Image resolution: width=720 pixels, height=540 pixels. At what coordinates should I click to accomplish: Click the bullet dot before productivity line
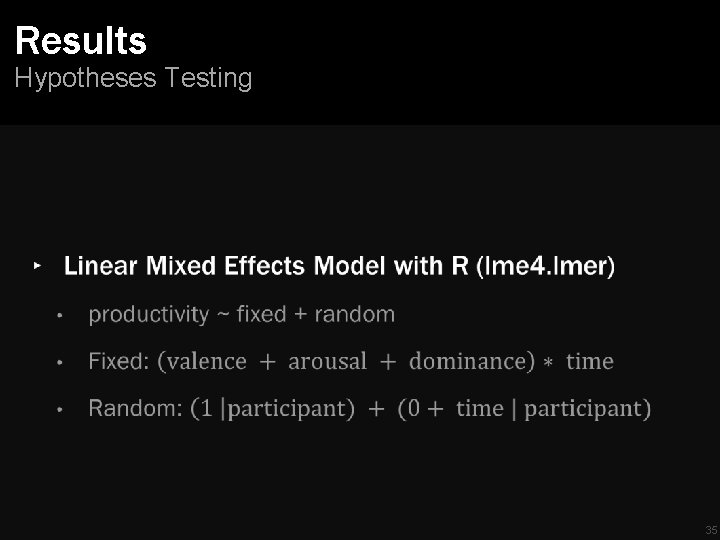[x=61, y=316]
